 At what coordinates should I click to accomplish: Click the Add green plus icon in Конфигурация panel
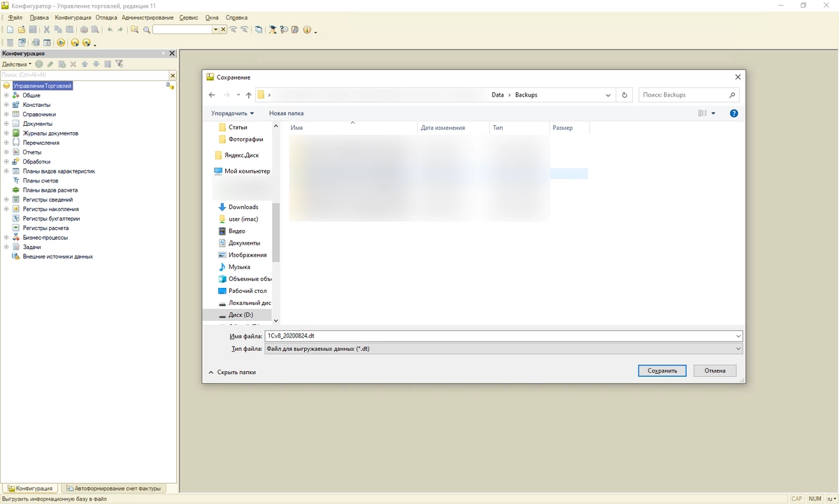tap(39, 64)
